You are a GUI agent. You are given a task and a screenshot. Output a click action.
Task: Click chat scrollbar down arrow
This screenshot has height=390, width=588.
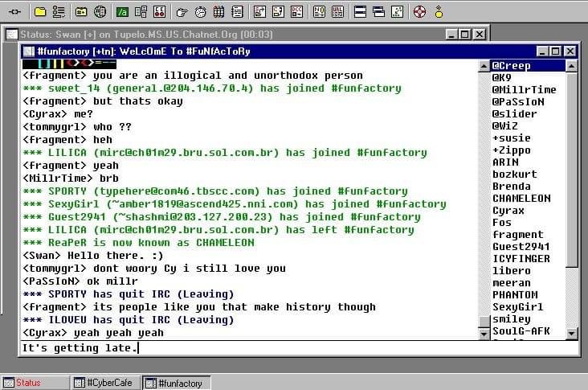(484, 334)
